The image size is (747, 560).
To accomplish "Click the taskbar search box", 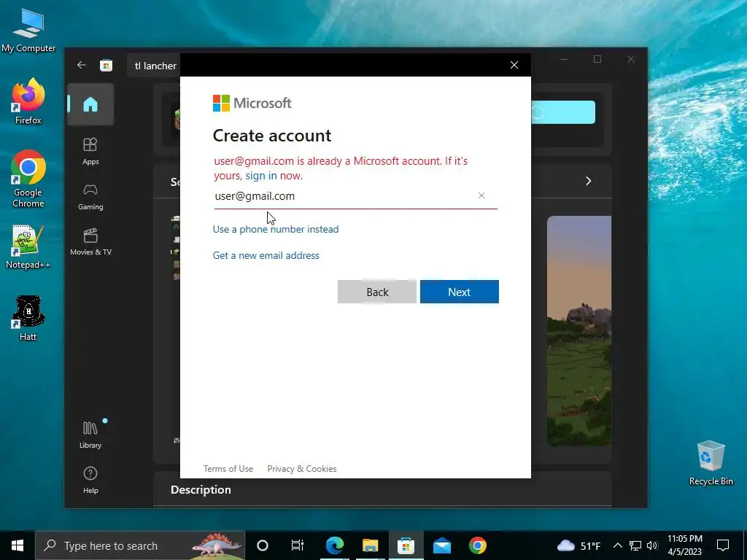I will 140,545.
